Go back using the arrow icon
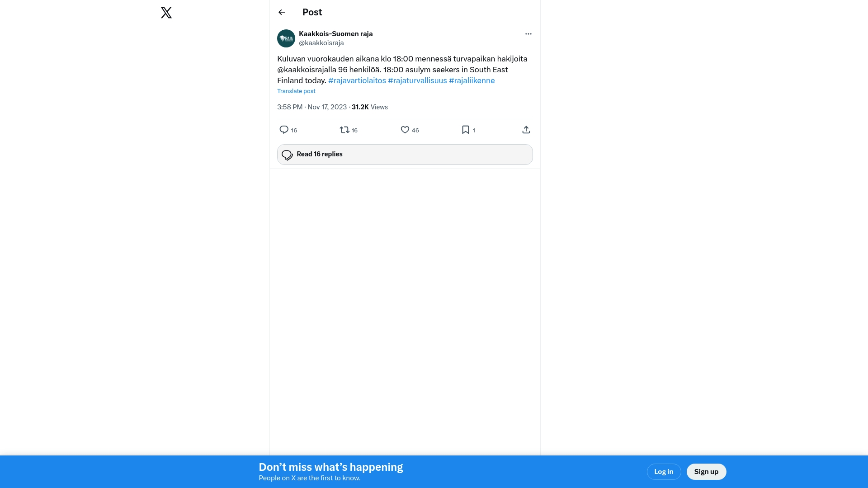 [282, 12]
